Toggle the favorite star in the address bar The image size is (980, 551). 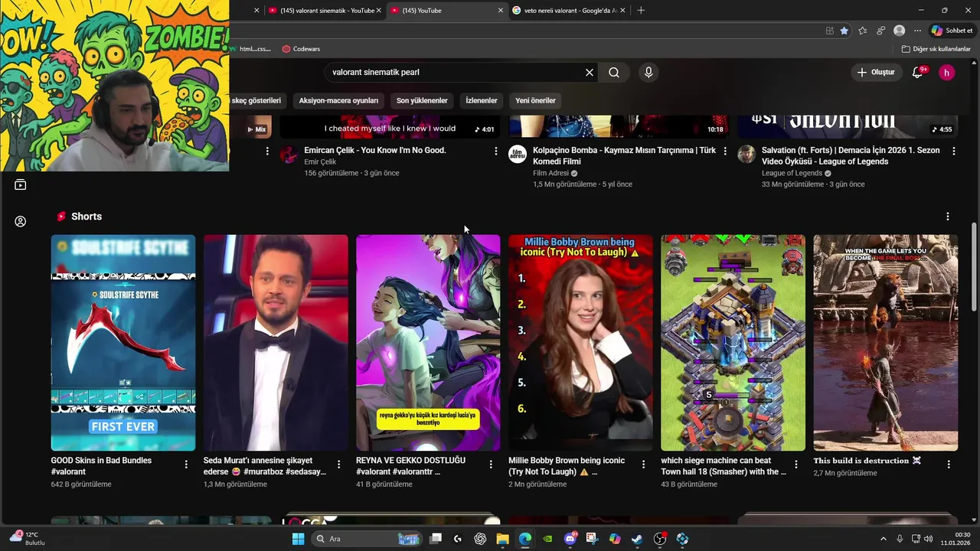point(844,31)
